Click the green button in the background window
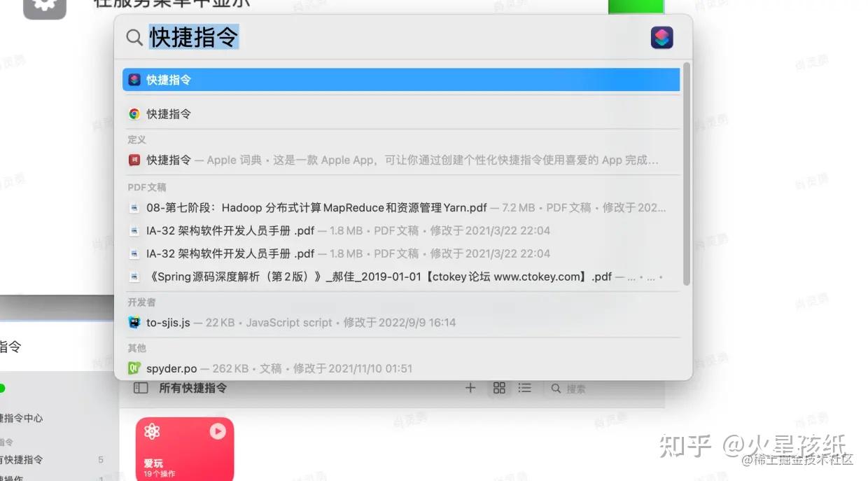The width and height of the screenshot is (868, 481). click(636, 6)
